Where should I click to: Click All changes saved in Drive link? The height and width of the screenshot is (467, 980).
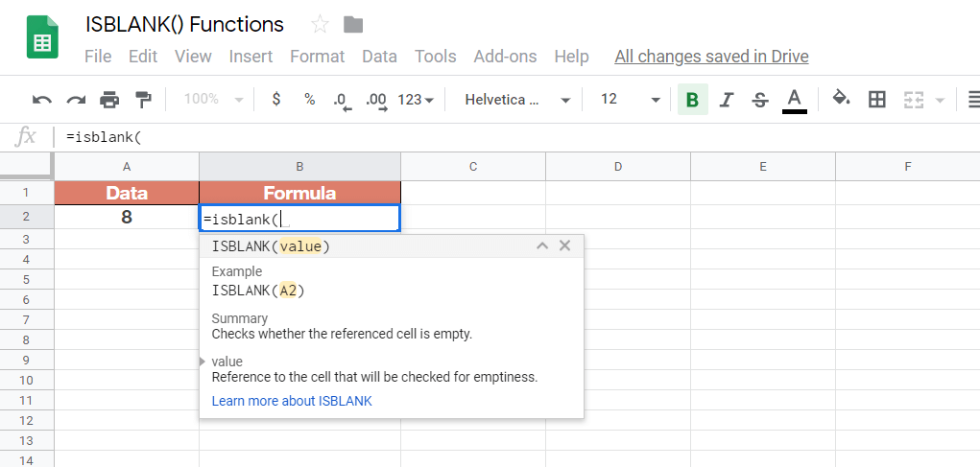click(x=711, y=57)
